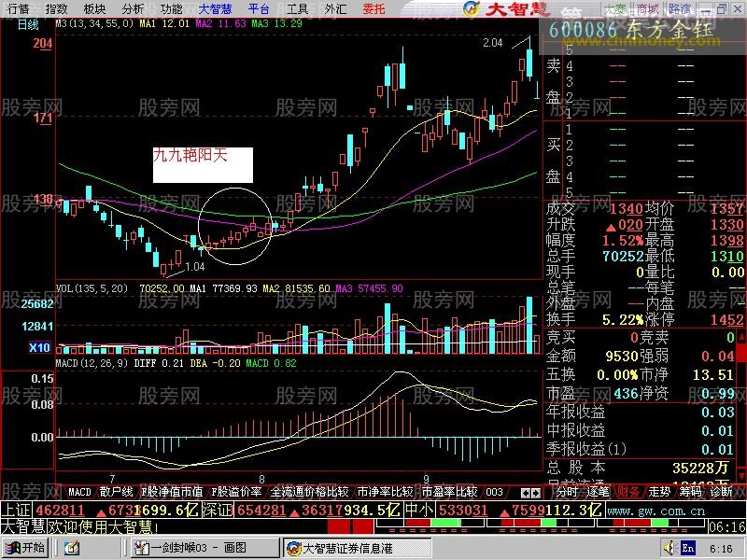Open the 工具 menu
This screenshot has height=560, width=747.
[297, 8]
